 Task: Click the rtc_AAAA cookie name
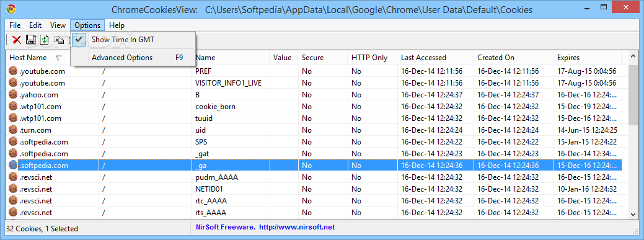211,202
